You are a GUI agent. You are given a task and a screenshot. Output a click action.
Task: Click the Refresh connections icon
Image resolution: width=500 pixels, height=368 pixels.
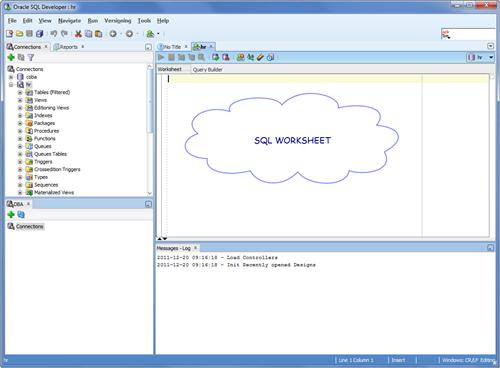tap(21, 57)
